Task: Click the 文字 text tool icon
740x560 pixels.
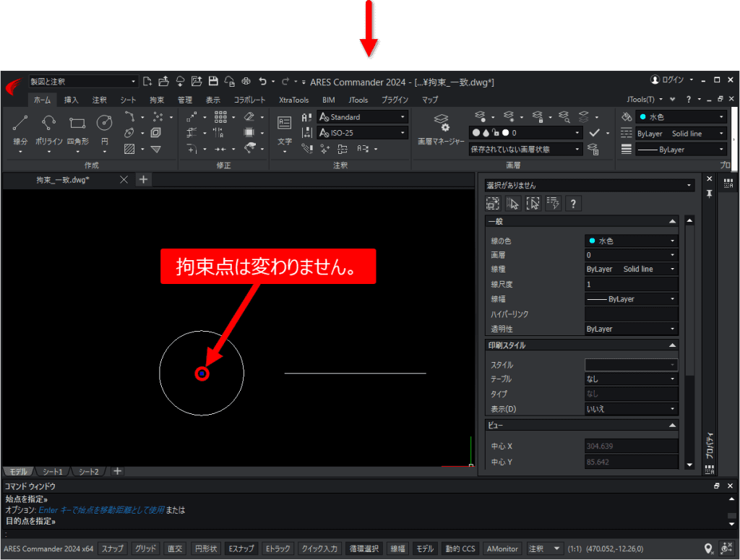Action: (284, 123)
